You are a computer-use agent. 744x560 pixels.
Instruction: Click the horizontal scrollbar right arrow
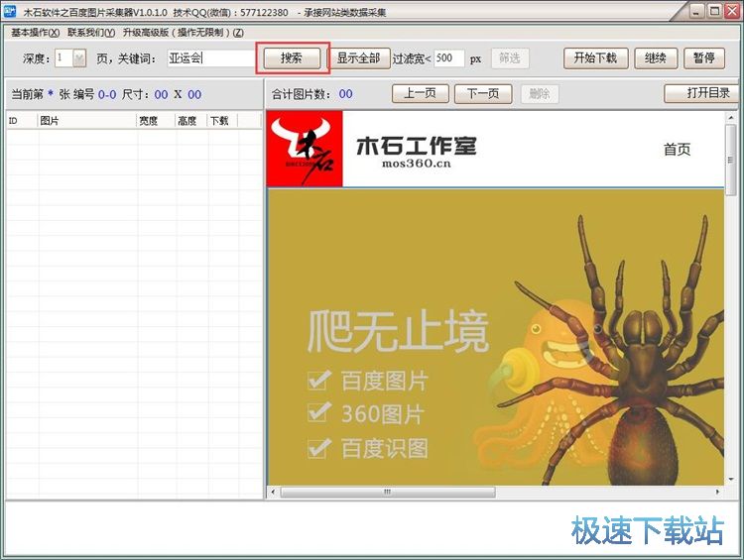pos(717,492)
